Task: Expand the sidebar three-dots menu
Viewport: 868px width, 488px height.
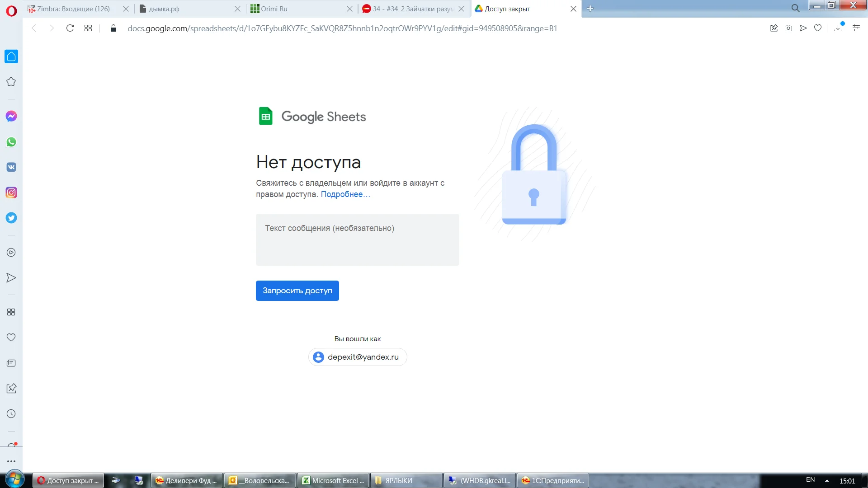Action: coord(11,461)
